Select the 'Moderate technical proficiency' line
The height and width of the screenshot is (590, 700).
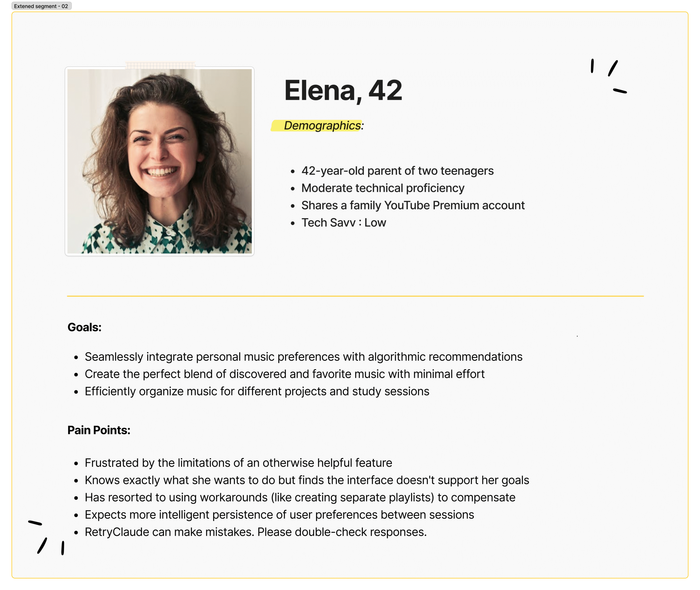pyautogui.click(x=383, y=188)
